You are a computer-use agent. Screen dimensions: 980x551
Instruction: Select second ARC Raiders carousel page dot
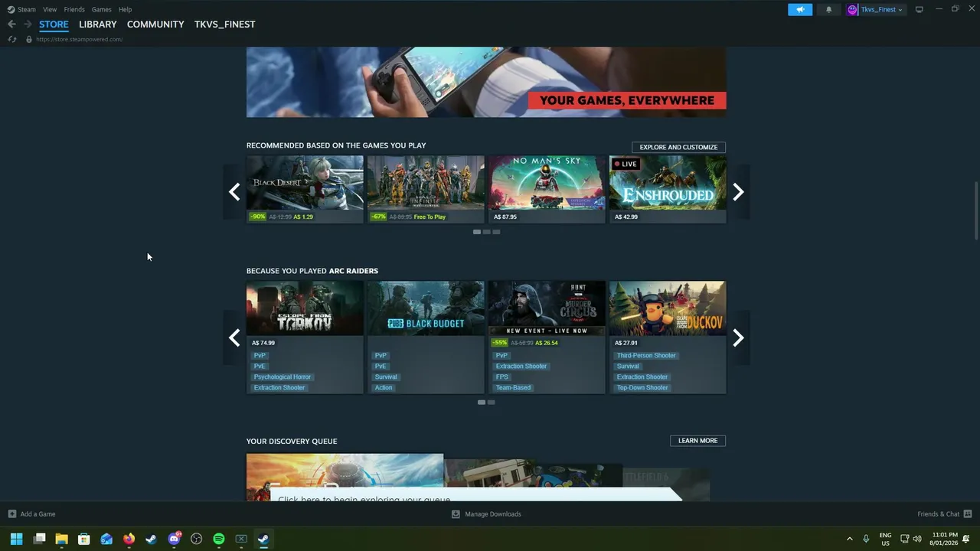click(x=492, y=403)
